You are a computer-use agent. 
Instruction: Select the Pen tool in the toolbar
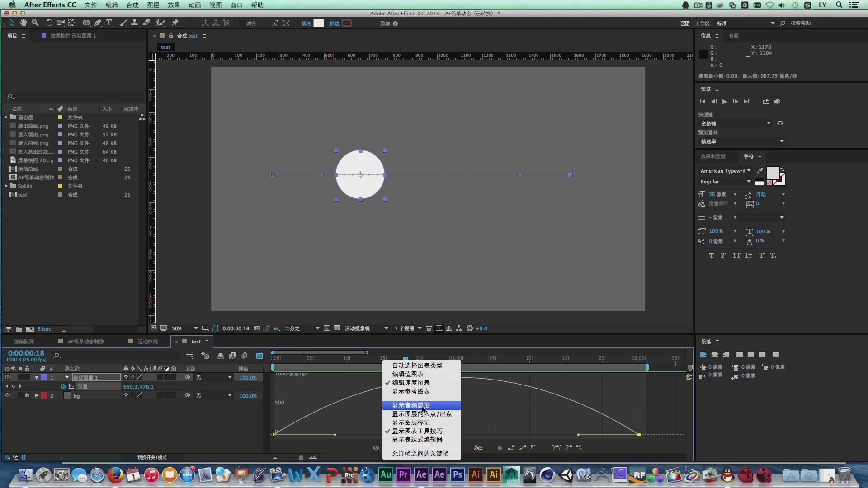[x=98, y=23]
